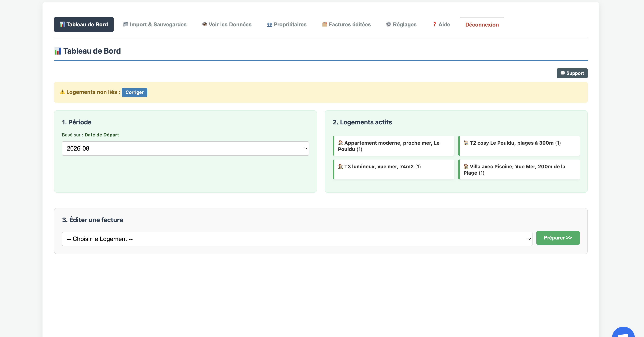644x337 pixels.
Task: Click the people icon next to Propriétaires
Action: (269, 24)
